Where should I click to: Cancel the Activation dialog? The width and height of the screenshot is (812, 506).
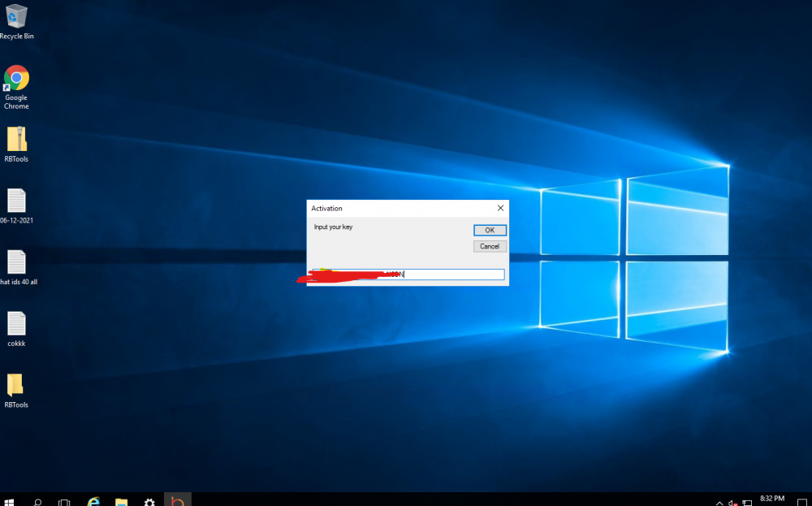click(490, 246)
